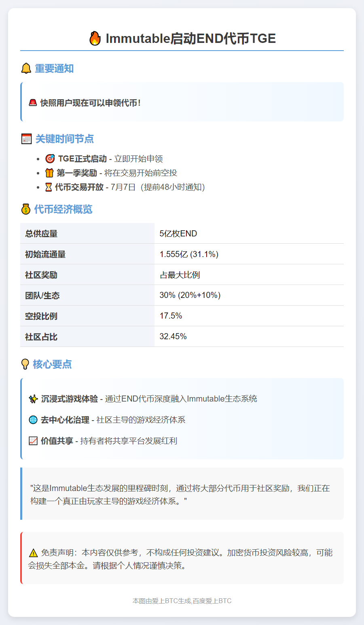The height and width of the screenshot is (625, 364).
Task: Click the bell icon beside 重要通知
Action: (26, 68)
